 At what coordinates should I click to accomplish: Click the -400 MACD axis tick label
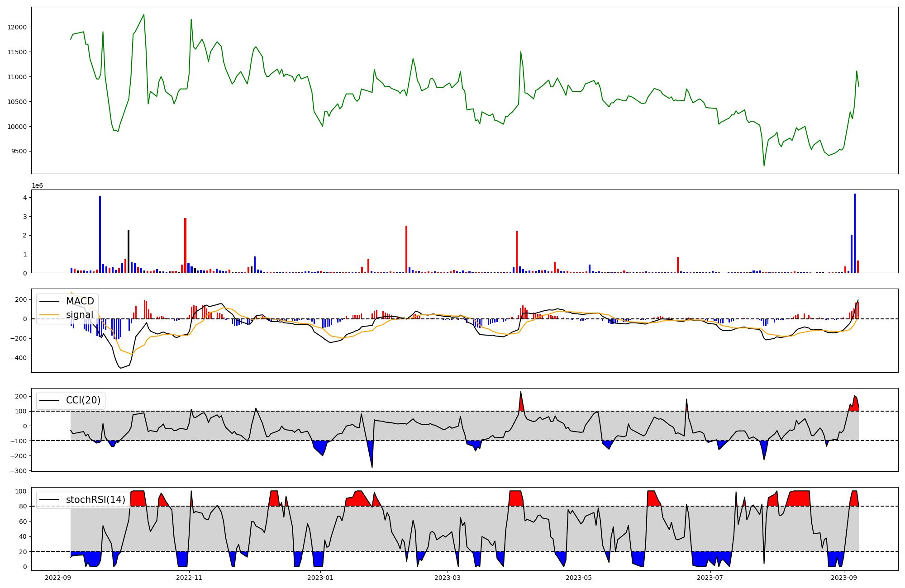click(x=19, y=358)
